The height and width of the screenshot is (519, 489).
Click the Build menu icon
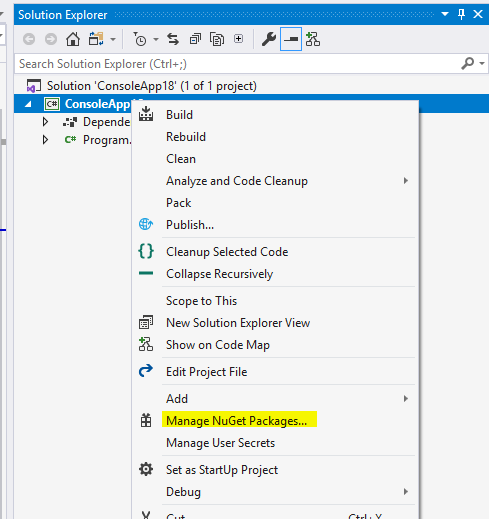coord(146,114)
